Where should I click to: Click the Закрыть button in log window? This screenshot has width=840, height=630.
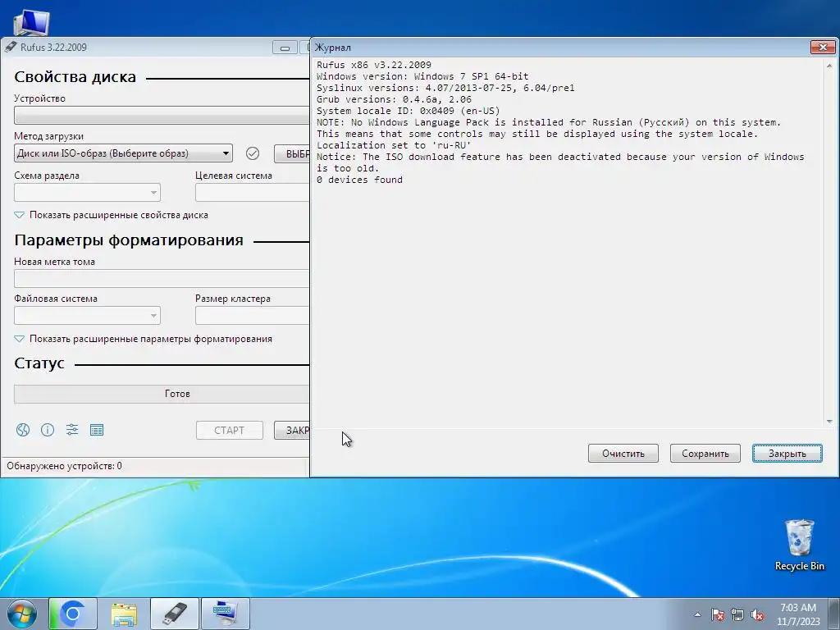pyautogui.click(x=787, y=453)
